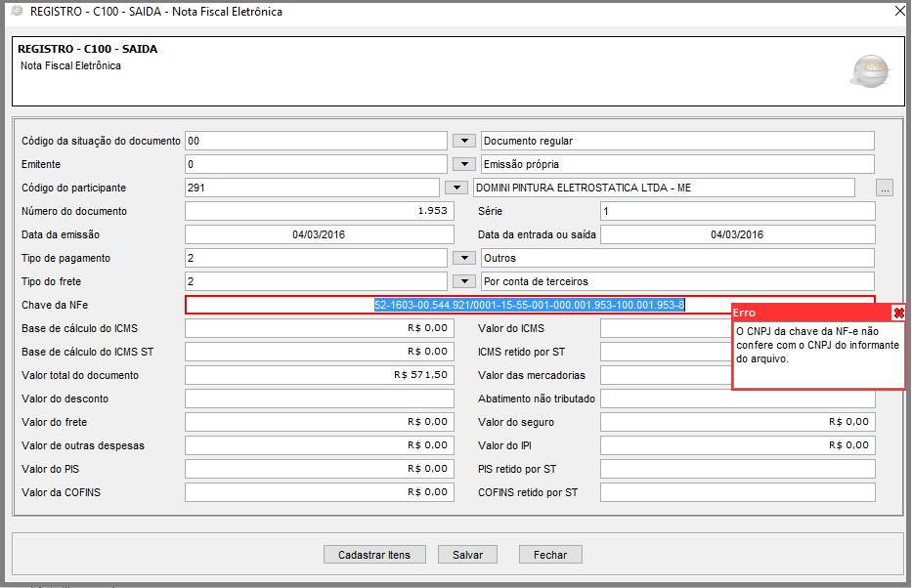Close the red Erro popup
Screen dimensions: 912x588
(898, 313)
